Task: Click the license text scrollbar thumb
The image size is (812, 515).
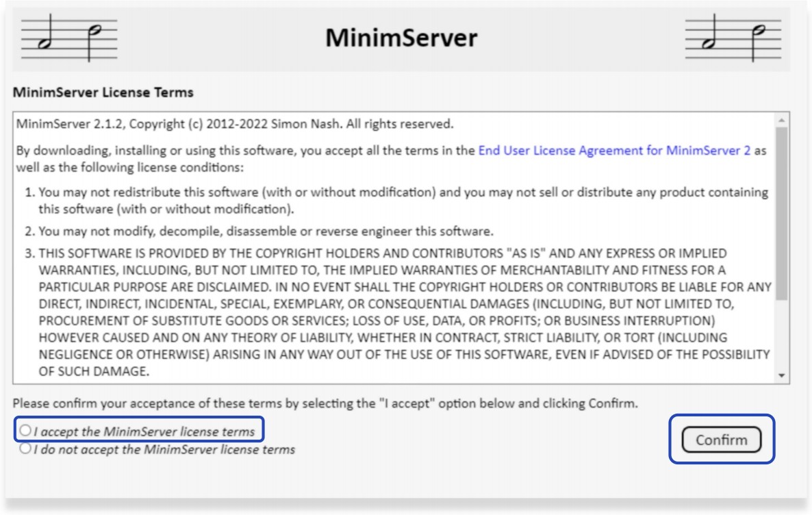Action: point(781,213)
